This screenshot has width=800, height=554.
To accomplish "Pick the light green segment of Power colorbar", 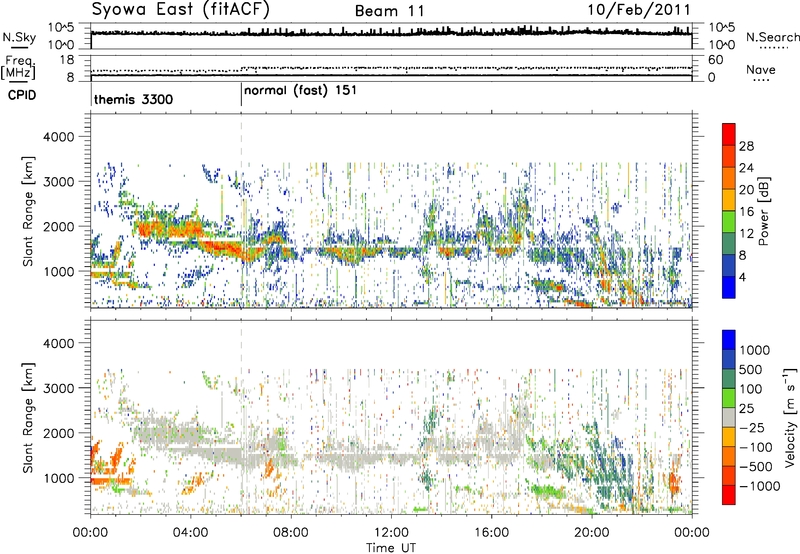I will click(x=729, y=222).
